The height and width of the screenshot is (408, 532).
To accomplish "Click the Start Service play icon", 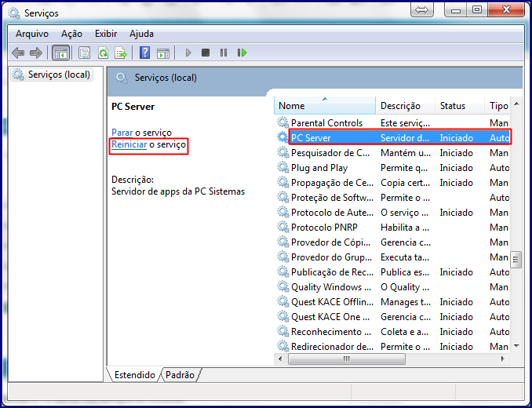I will click(188, 53).
